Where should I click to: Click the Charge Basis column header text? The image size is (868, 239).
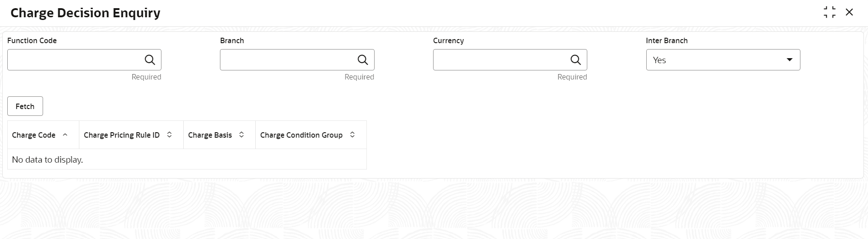coord(210,135)
